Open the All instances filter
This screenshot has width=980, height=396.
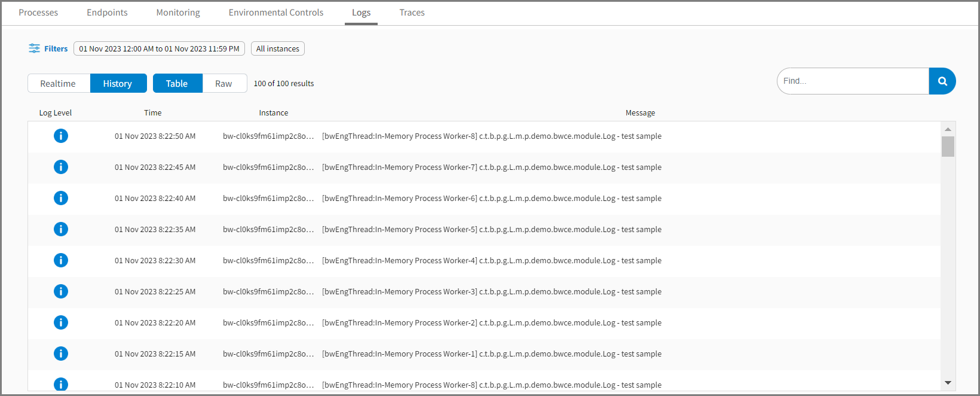[278, 49]
